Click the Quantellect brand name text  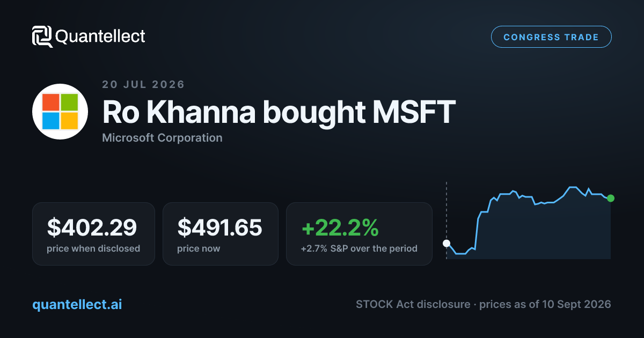click(x=100, y=36)
